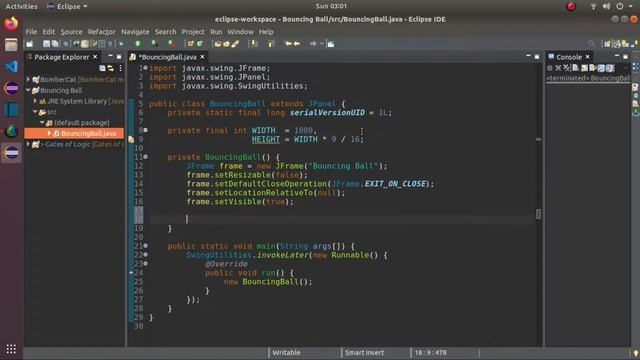Image resolution: width=640 pixels, height=360 pixels.
Task: Open Forward history dropdown arrow in toolbar
Action: (322, 44)
